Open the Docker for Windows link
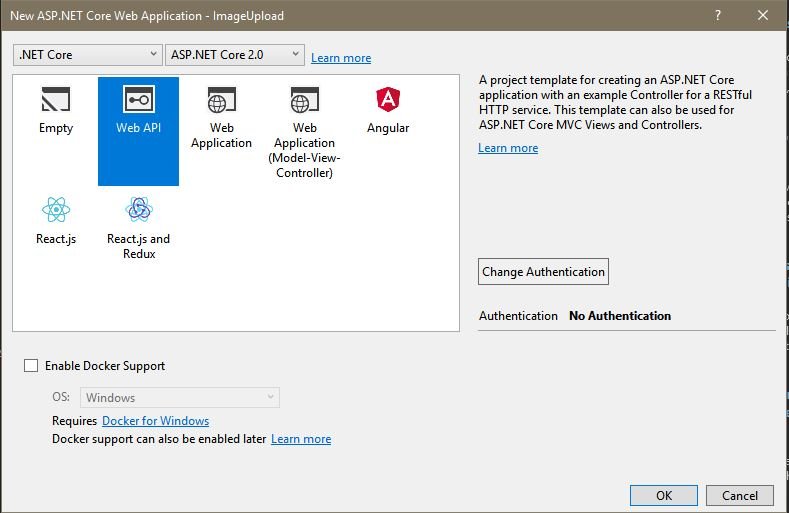 point(155,421)
